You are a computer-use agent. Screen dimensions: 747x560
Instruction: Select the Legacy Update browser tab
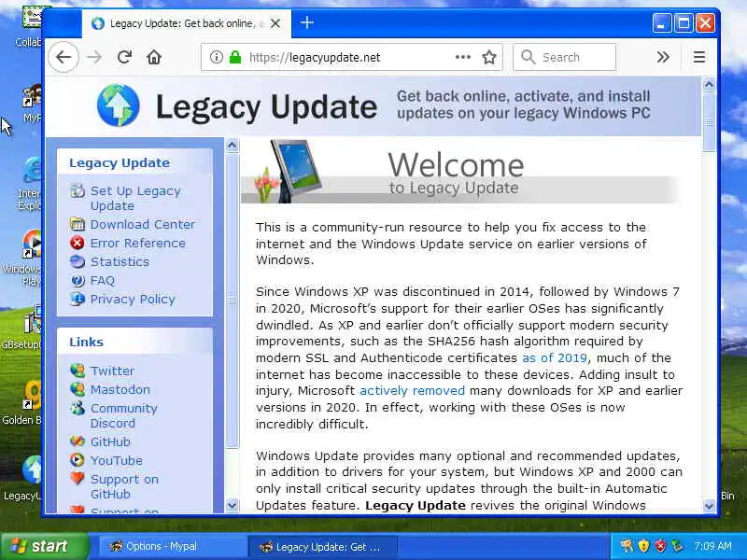click(x=186, y=23)
